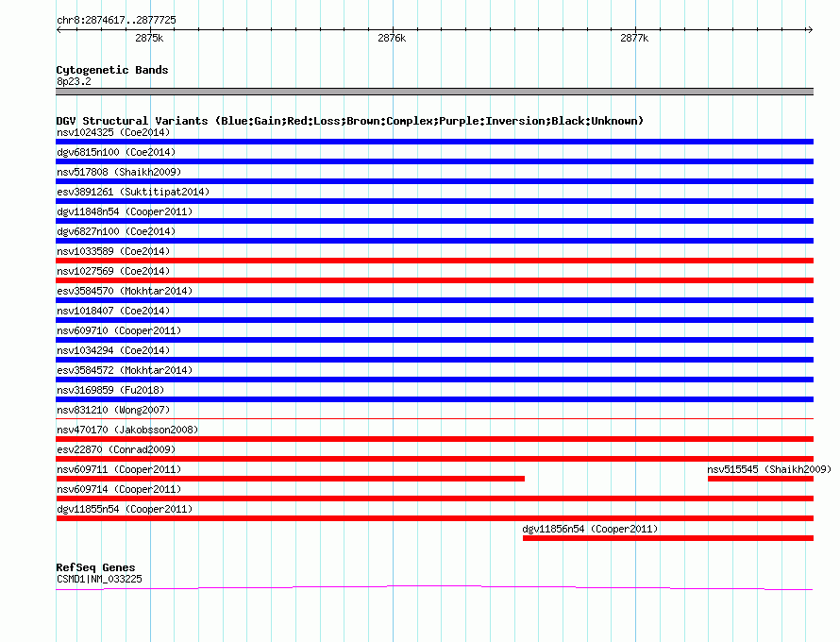
Task: Click the magenta CSMD1 gene line
Action: [434, 588]
